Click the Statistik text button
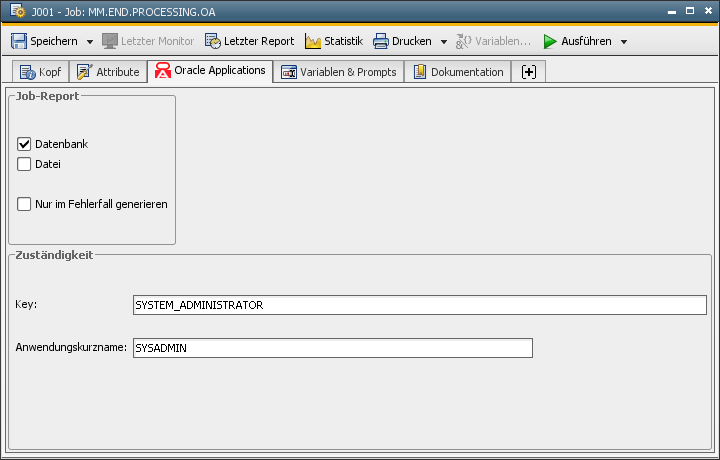The height and width of the screenshot is (460, 720). tap(343, 41)
